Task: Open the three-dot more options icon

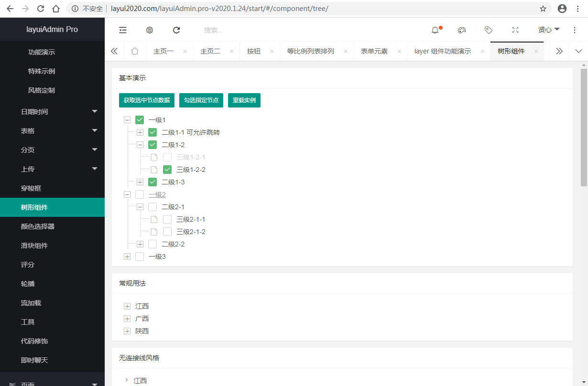Action: (x=574, y=30)
